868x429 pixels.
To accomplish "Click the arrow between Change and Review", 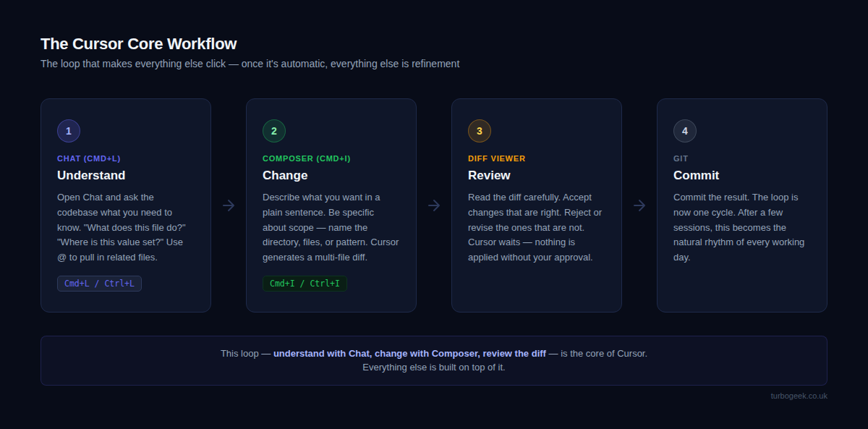I will click(x=434, y=205).
